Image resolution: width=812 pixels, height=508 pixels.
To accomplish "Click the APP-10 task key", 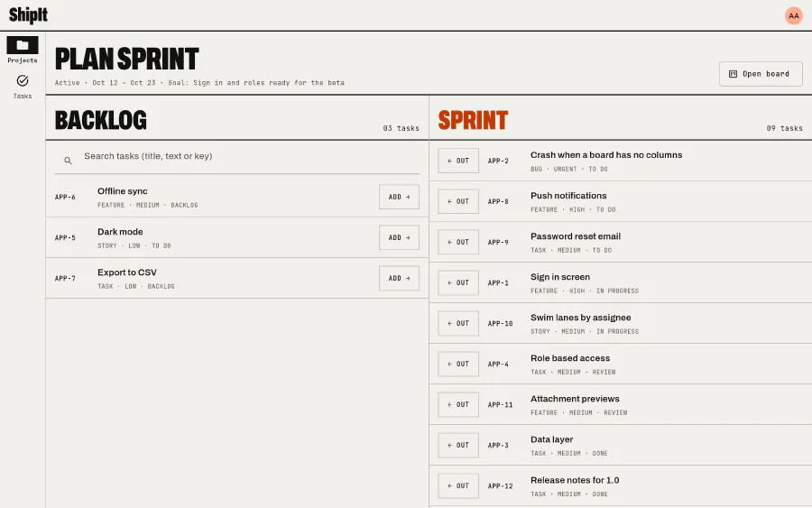I will pos(500,323).
